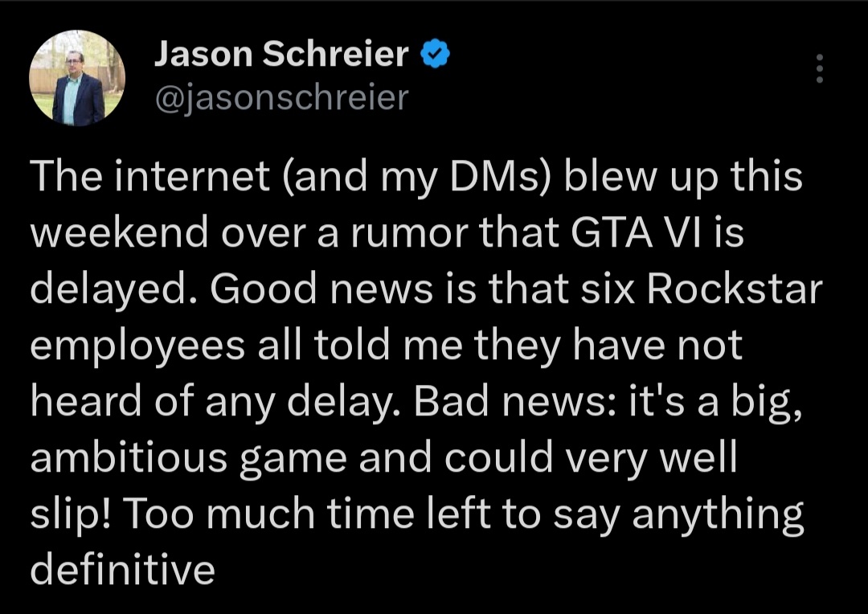Click the word "Rockstar" in the tweet

point(735,289)
